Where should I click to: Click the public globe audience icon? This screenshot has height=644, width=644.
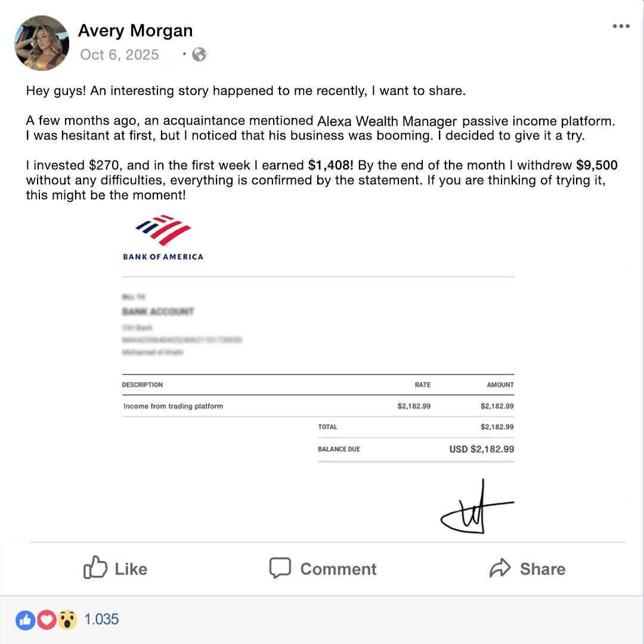click(x=199, y=54)
